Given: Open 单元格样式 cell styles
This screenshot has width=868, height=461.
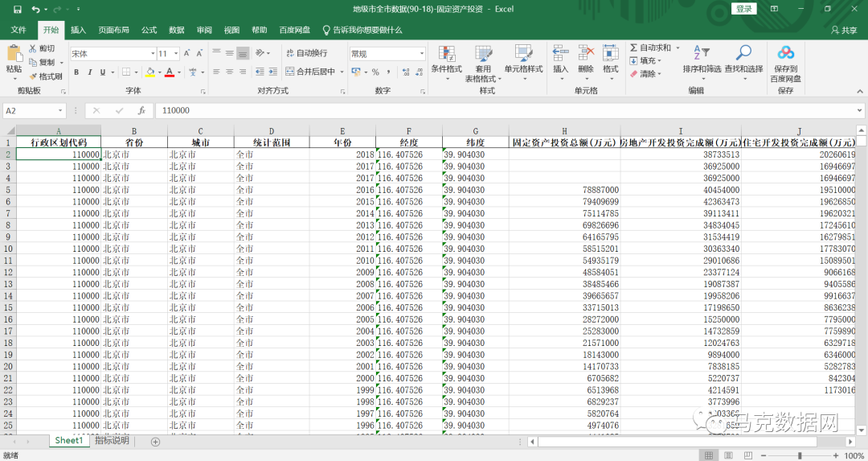Looking at the screenshot, I should pyautogui.click(x=523, y=63).
